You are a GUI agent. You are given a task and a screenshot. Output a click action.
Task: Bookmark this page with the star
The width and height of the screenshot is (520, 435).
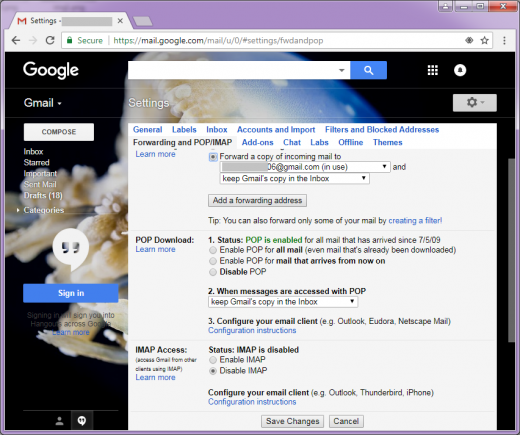tap(484, 41)
